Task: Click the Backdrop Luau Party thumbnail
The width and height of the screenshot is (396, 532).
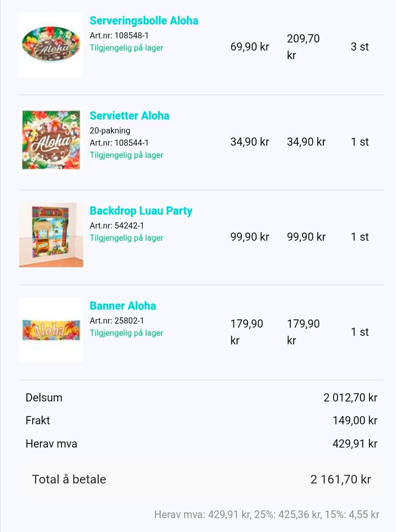Action: (x=51, y=235)
